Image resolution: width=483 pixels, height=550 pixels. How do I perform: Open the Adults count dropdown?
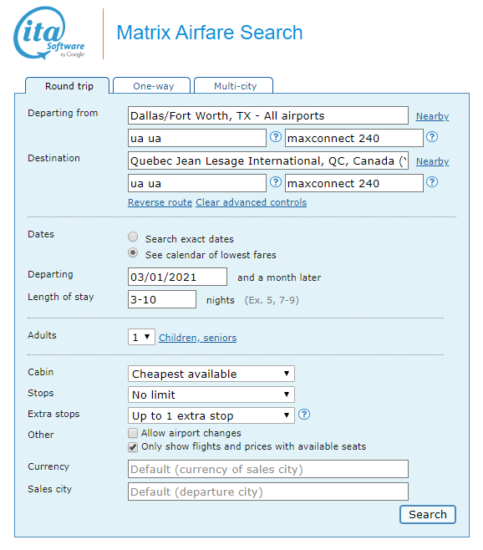141,337
